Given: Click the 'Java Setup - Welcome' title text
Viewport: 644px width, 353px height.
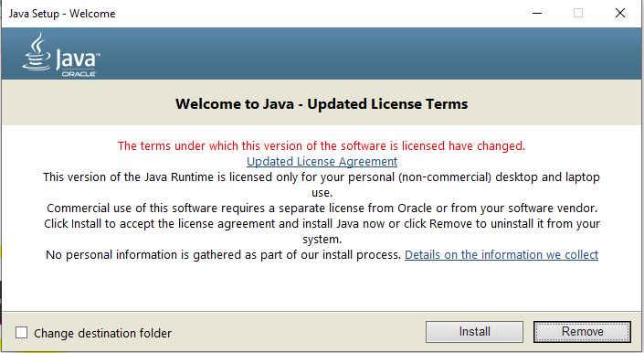Looking at the screenshot, I should point(62,14).
